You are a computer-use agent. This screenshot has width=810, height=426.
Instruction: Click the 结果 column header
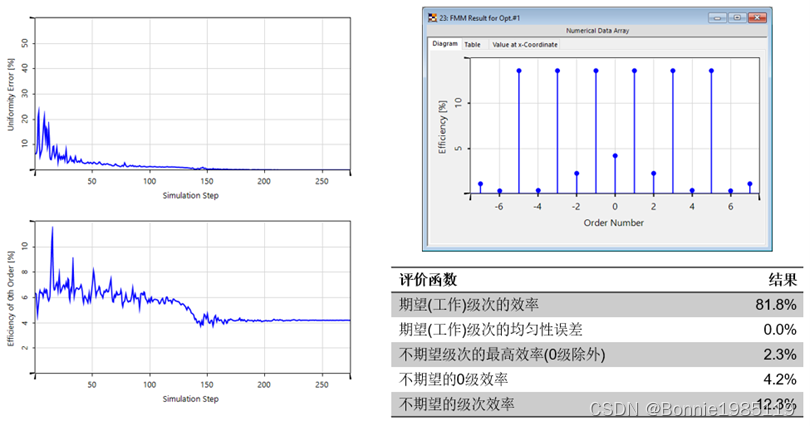coord(783,280)
